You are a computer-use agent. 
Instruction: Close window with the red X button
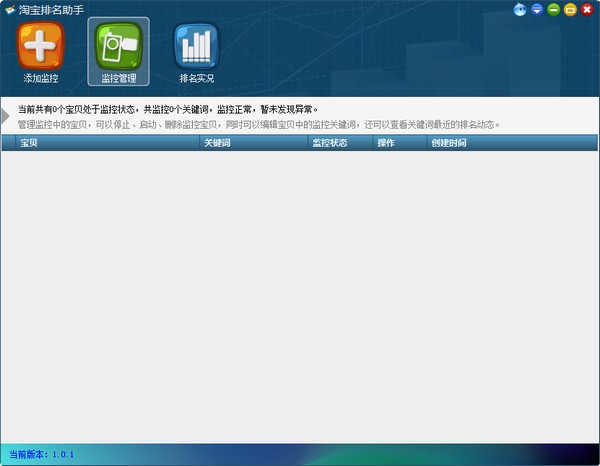[587, 10]
